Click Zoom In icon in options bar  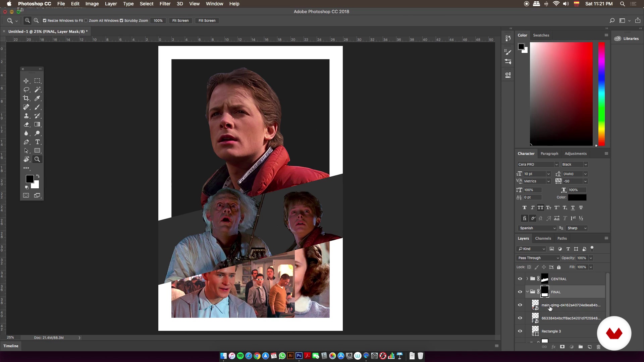(28, 20)
